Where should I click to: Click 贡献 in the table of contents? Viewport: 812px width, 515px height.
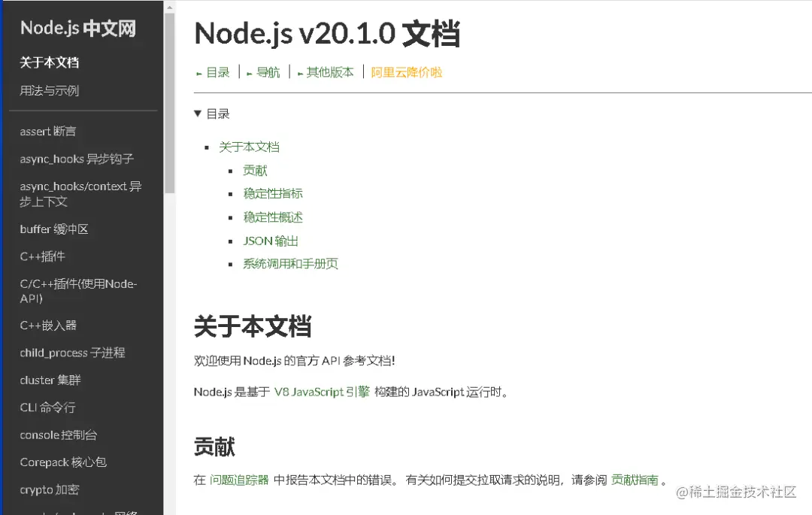click(255, 170)
